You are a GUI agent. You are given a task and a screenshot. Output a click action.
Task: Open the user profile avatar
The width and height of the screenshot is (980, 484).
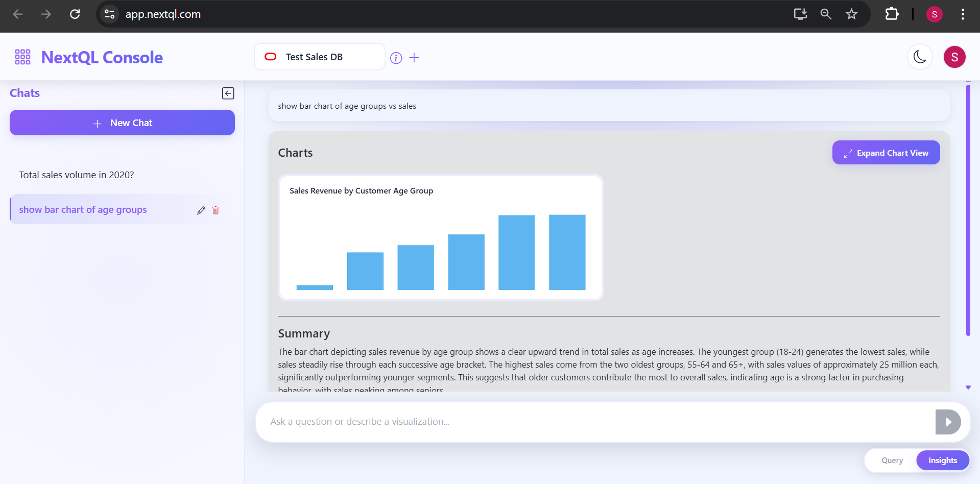[x=954, y=57]
